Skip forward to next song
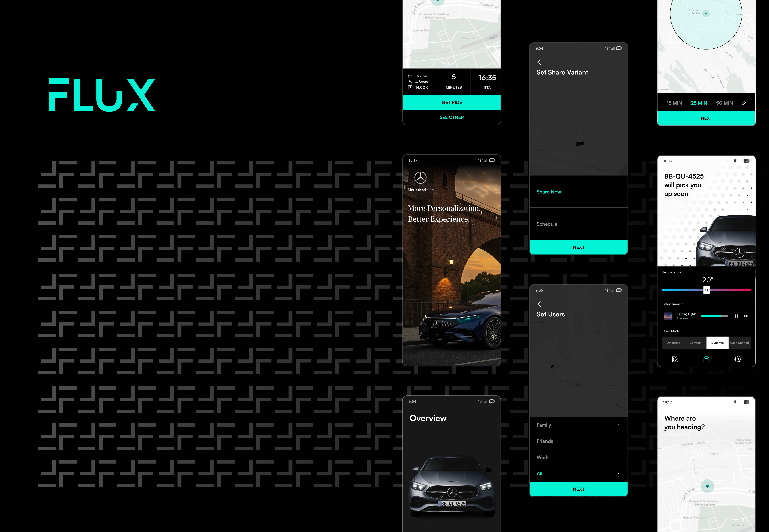The width and height of the screenshot is (769, 532). 746,316
